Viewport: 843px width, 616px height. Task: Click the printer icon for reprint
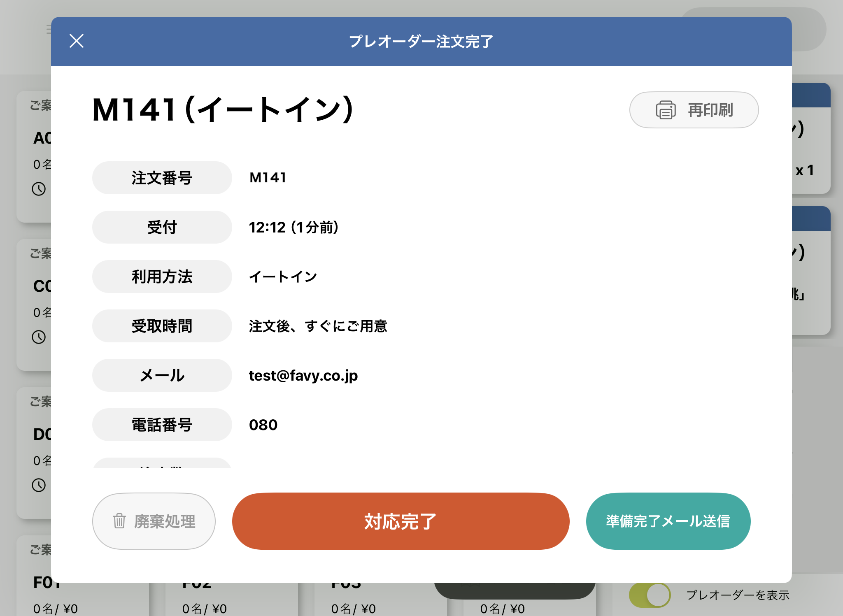click(665, 110)
